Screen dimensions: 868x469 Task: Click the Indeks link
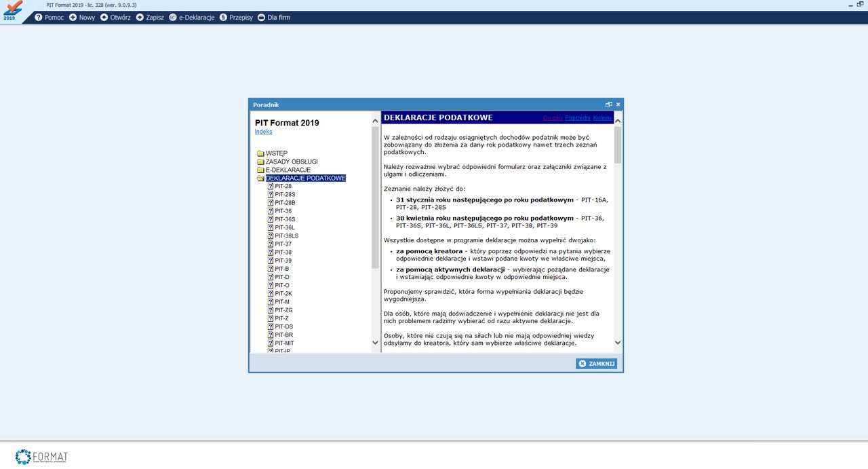coord(263,132)
